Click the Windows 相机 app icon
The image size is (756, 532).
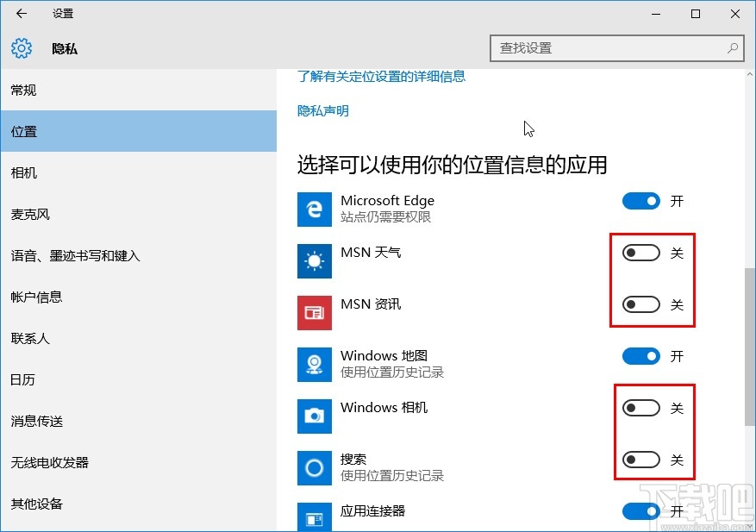(x=314, y=416)
